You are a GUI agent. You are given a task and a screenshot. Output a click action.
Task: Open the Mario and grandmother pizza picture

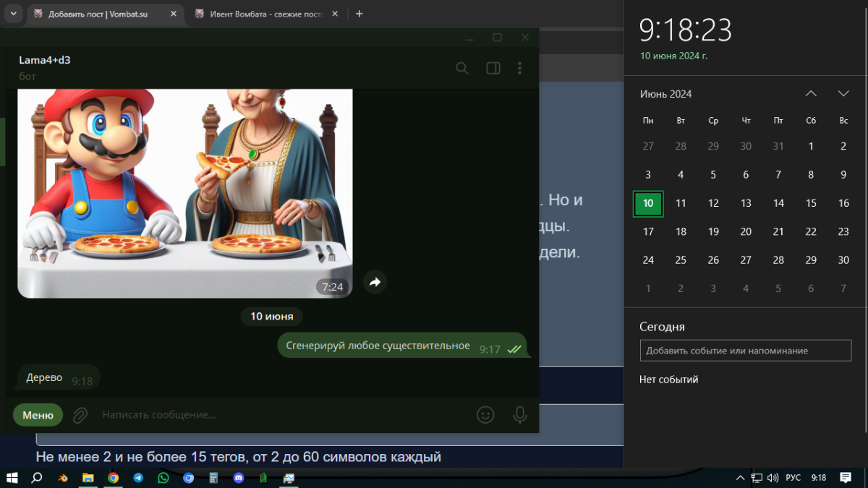point(184,193)
